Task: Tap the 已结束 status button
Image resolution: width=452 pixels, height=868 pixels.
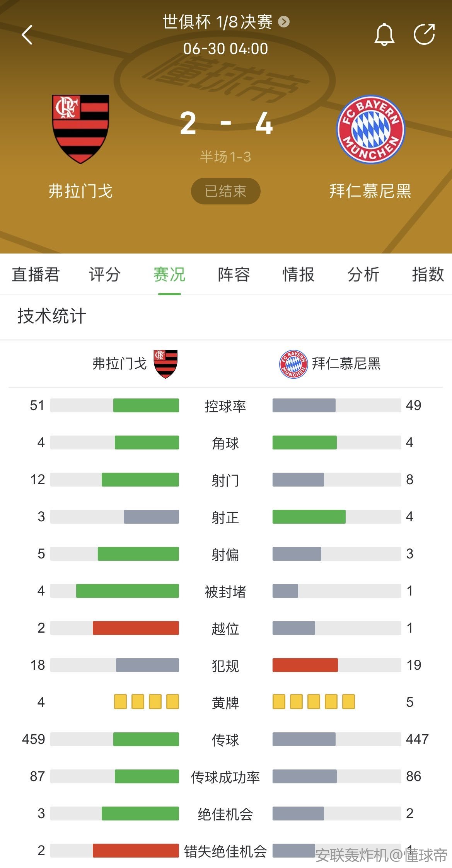Action: pyautogui.click(x=225, y=191)
